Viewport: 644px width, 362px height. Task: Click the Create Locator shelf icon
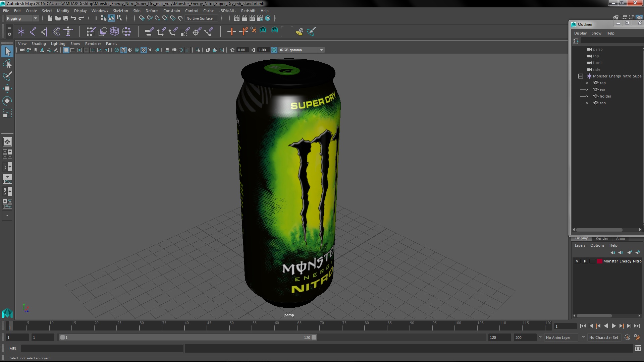click(21, 32)
